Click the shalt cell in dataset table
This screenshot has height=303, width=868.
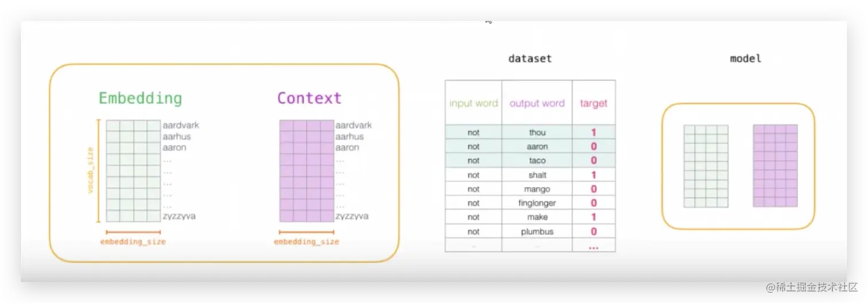(537, 175)
